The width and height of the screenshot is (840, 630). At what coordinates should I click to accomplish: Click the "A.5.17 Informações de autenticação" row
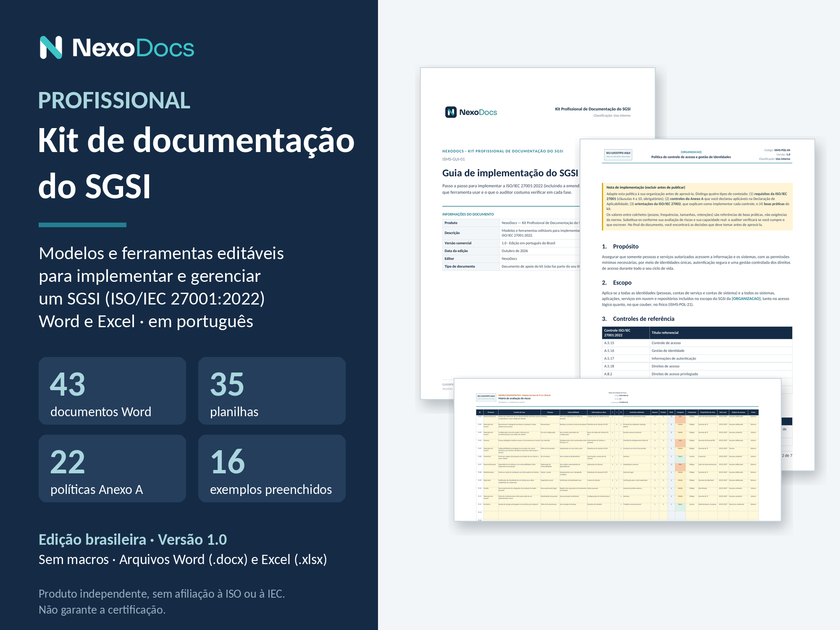click(697, 359)
